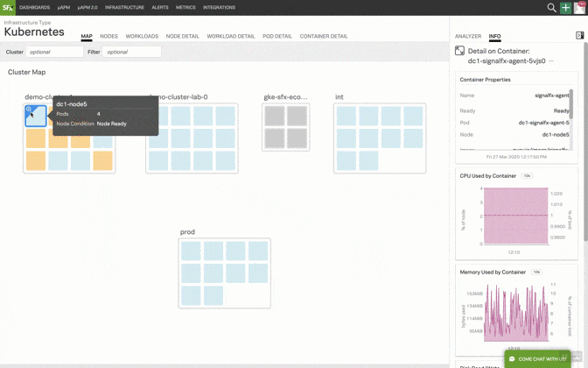This screenshot has width=588, height=368.
Task: Click the chat bubble icon
Action: tap(513, 359)
